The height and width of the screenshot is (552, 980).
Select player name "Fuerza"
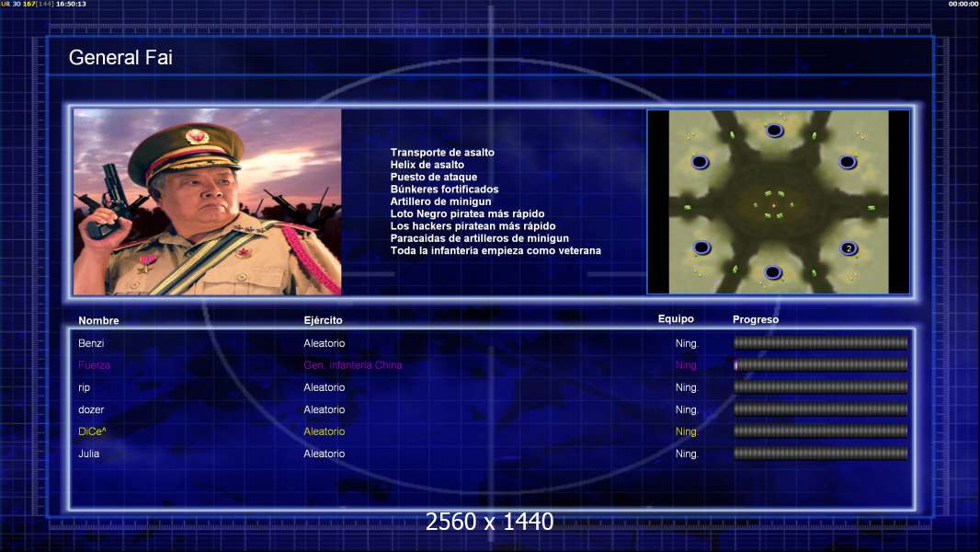[95, 365]
